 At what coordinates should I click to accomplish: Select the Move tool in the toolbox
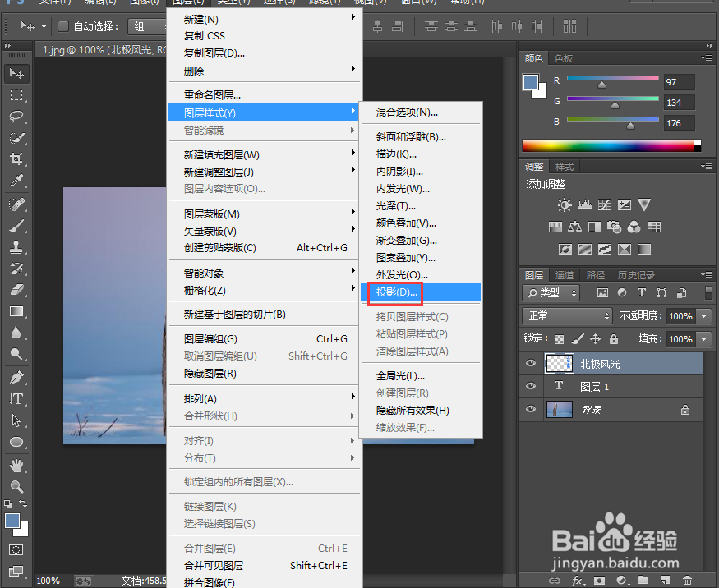click(16, 73)
